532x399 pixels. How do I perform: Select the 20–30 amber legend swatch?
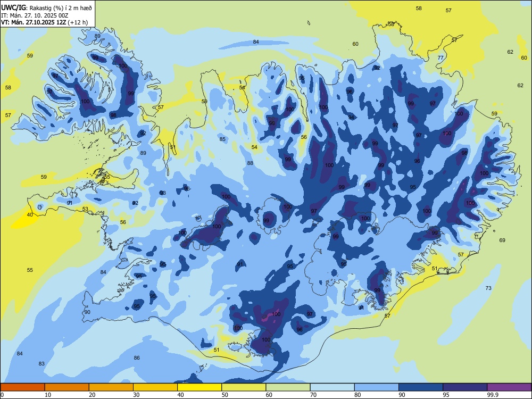[111, 387]
